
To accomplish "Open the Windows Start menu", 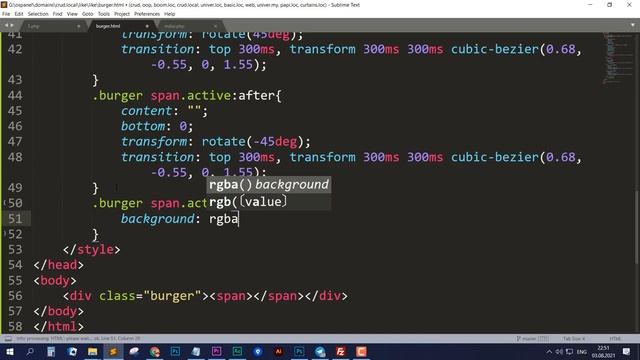I will (9, 351).
